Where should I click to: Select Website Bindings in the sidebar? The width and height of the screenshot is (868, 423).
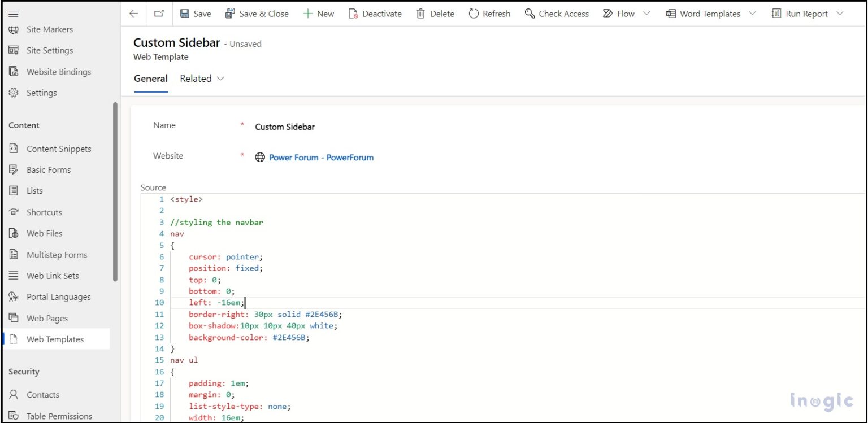[x=59, y=72]
